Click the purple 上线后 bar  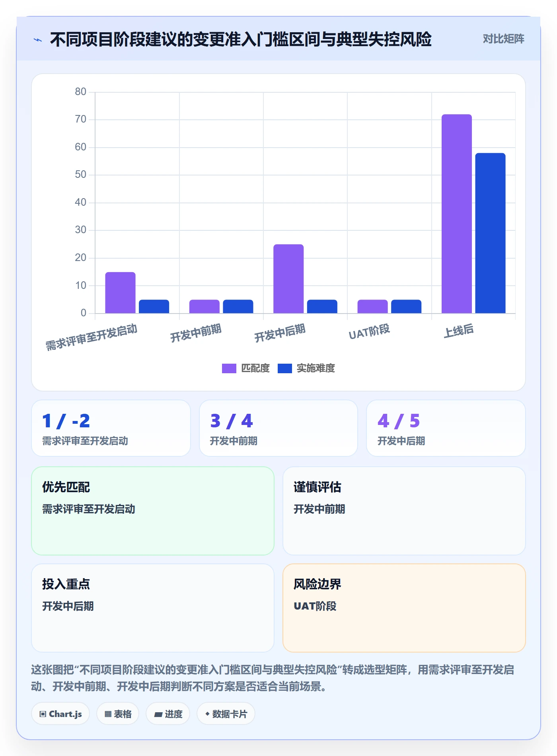[x=457, y=214]
